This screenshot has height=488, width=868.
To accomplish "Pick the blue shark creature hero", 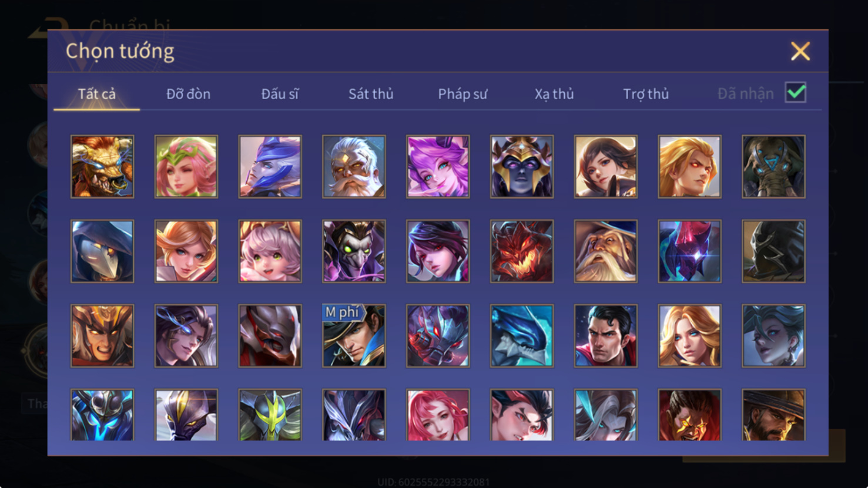I will click(x=522, y=336).
